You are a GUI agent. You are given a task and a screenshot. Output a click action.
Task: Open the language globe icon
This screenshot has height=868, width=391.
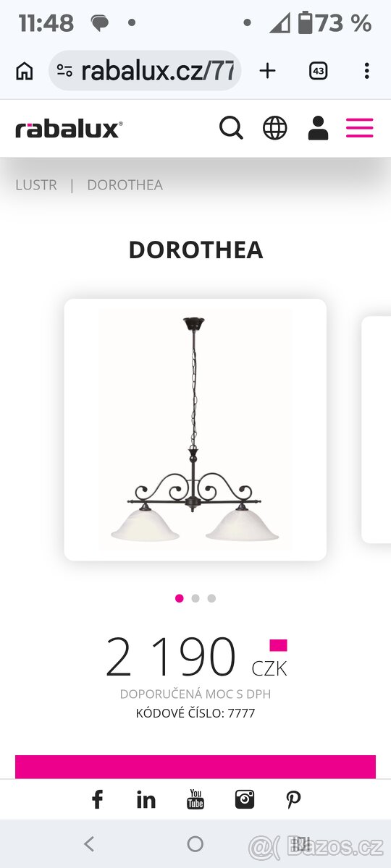pos(274,128)
